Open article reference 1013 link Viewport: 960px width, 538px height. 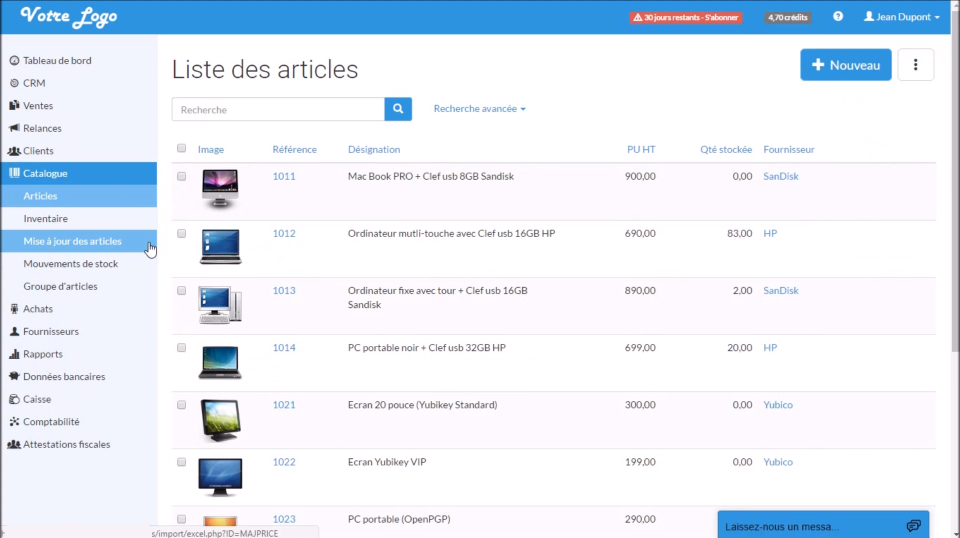284,291
